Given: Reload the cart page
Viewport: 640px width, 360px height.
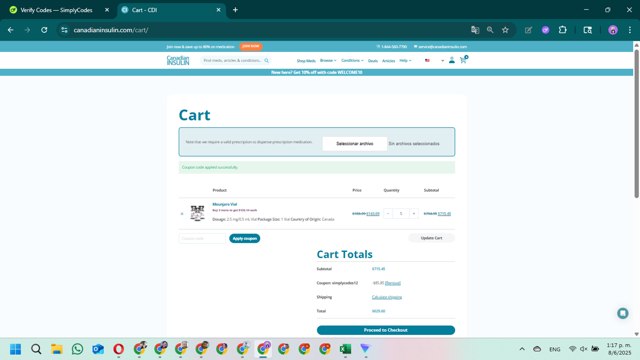Looking at the screenshot, I should 44,30.
